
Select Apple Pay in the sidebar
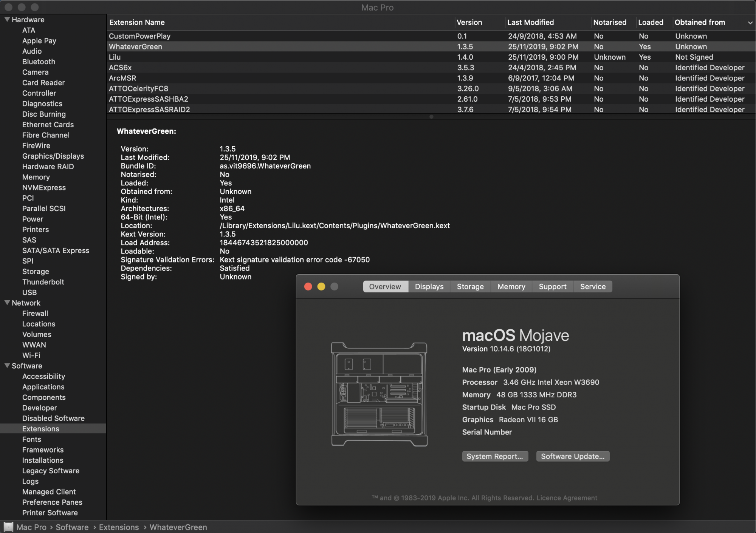(x=39, y=41)
